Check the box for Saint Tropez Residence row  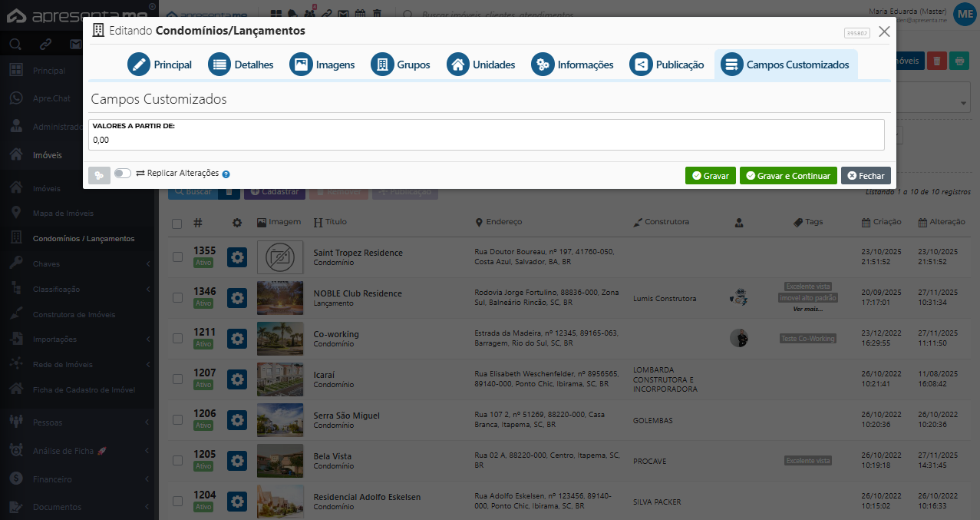tap(177, 257)
